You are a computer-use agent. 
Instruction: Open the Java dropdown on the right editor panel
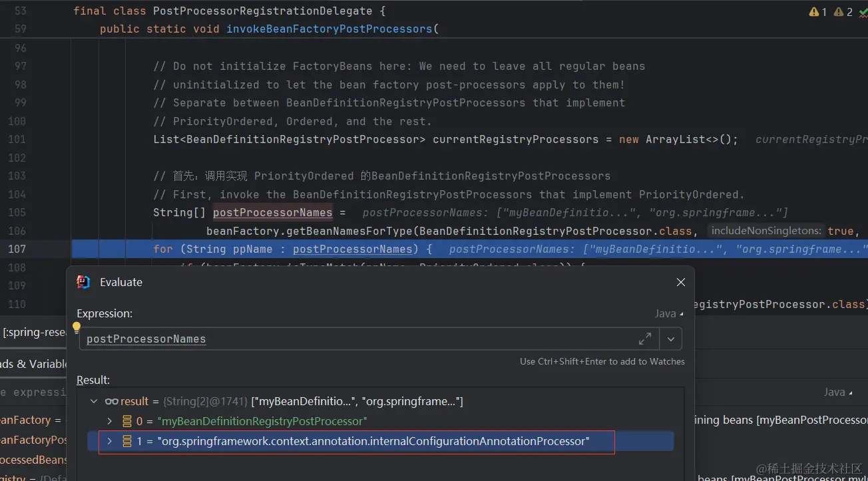pyautogui.click(x=837, y=392)
